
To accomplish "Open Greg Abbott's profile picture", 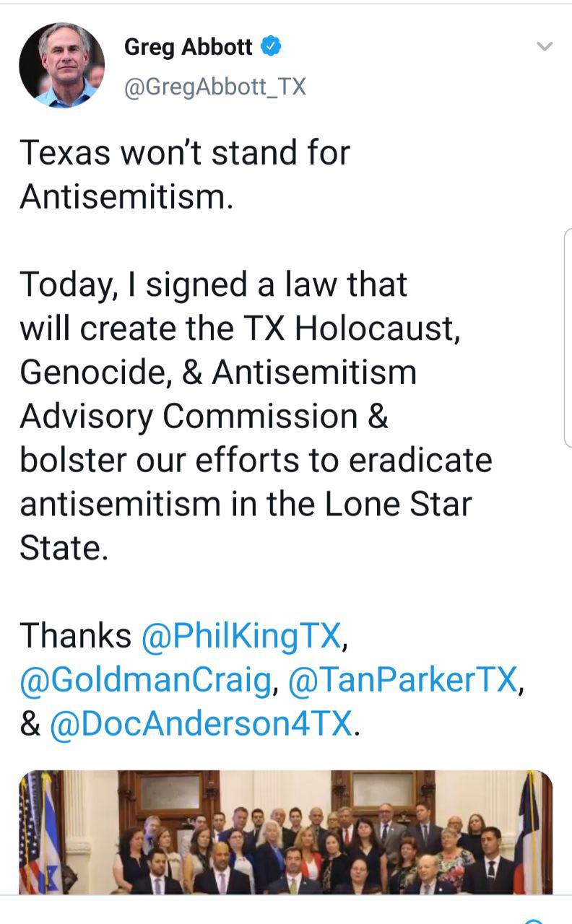I will tap(61, 65).
